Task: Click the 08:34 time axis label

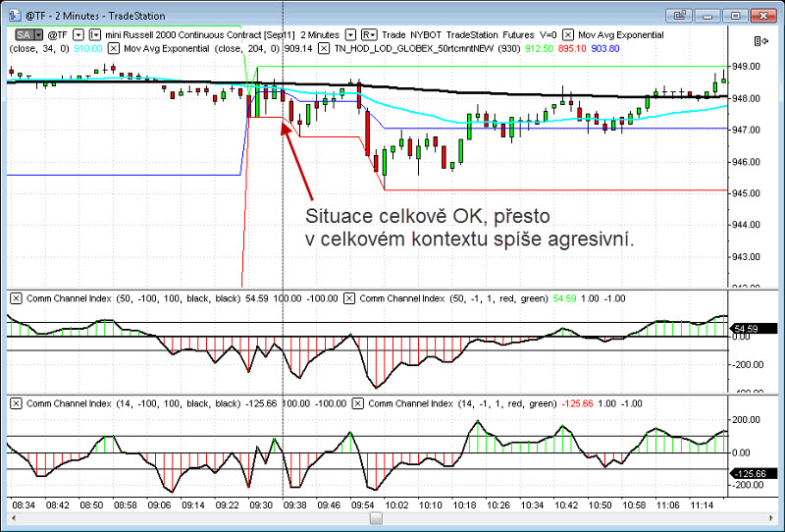Action: [x=24, y=505]
